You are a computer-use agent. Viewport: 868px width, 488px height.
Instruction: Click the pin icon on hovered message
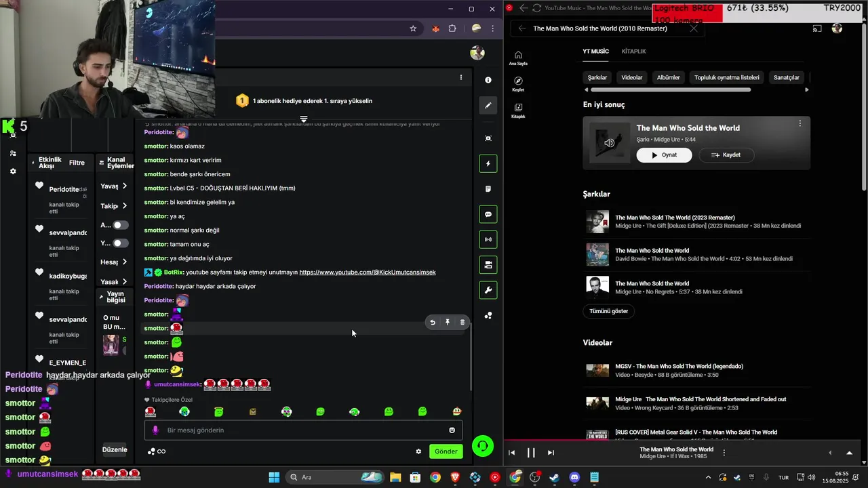click(448, 323)
